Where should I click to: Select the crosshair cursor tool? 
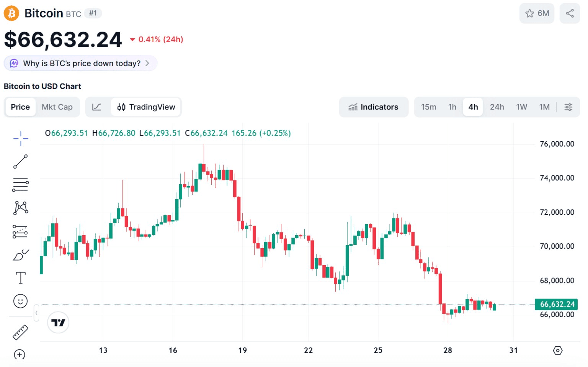coord(21,138)
